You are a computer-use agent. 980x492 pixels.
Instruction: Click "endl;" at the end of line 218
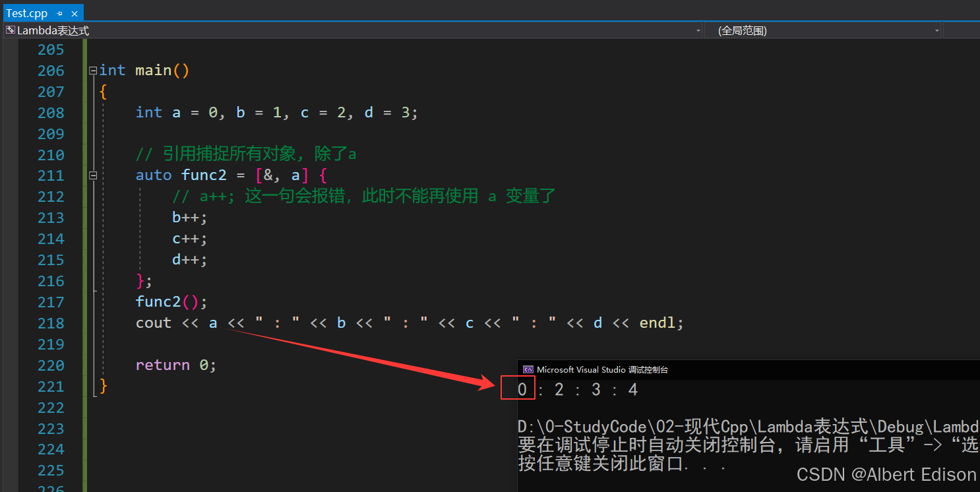[661, 323]
